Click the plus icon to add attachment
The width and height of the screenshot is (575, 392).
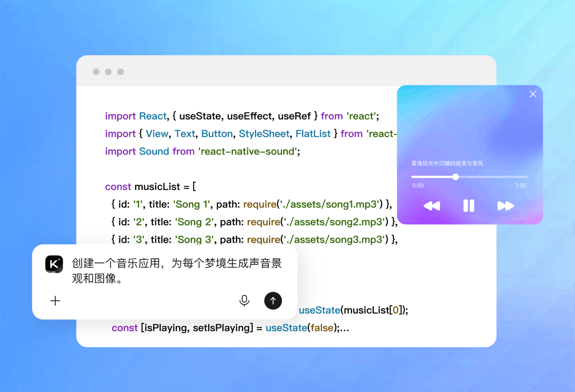[55, 301]
